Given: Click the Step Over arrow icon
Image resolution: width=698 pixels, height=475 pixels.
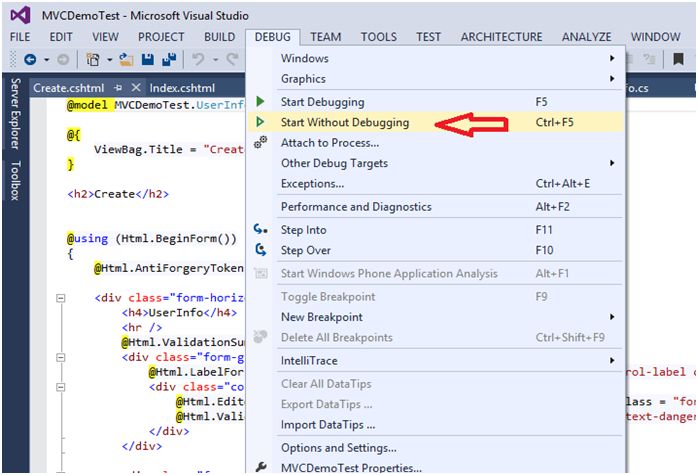Looking at the screenshot, I should pos(260,250).
